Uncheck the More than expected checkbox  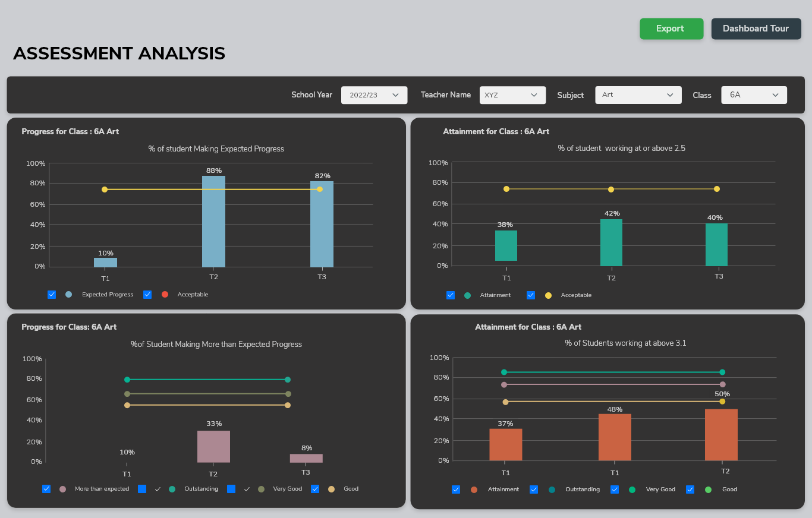(46, 489)
